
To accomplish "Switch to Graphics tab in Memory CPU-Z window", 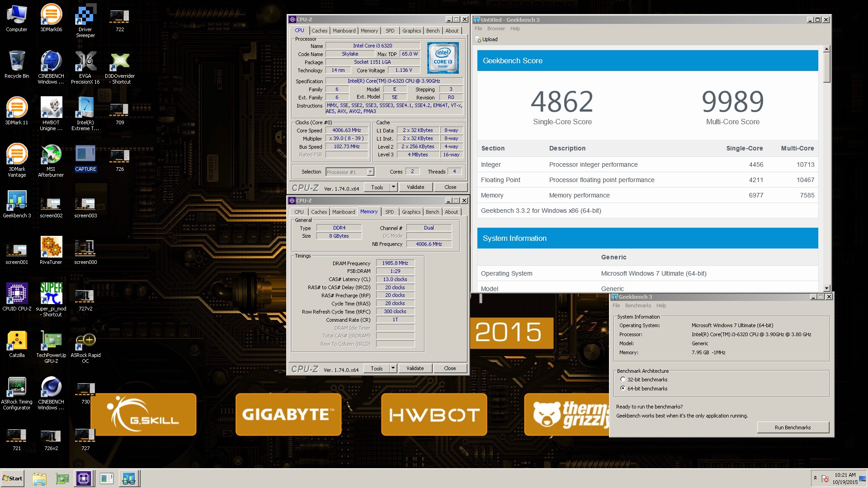I will point(411,212).
